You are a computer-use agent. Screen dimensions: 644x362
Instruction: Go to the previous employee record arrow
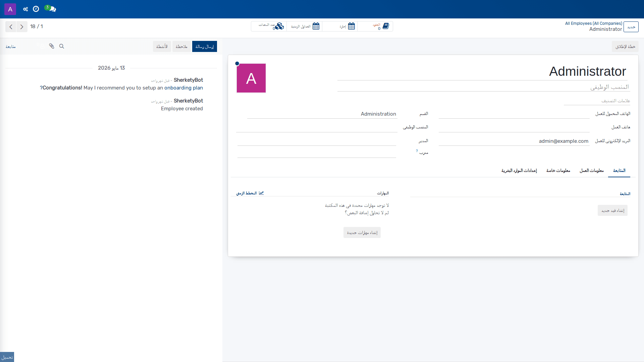[11, 26]
